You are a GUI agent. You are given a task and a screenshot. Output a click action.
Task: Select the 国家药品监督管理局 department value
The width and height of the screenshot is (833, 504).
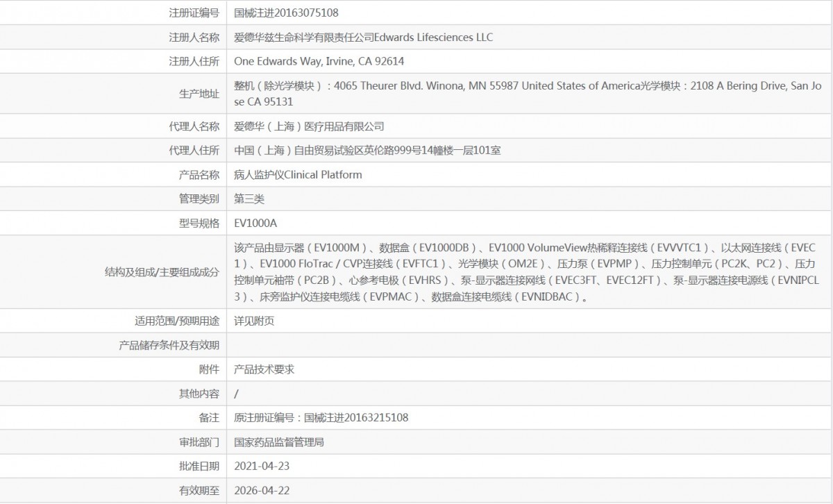click(279, 442)
